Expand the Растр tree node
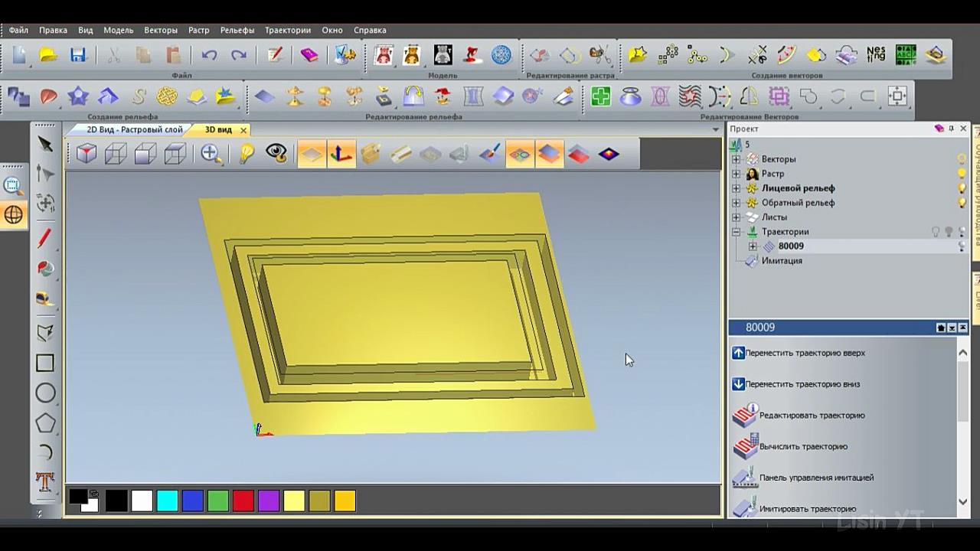The height and width of the screenshot is (551, 980). tap(737, 174)
